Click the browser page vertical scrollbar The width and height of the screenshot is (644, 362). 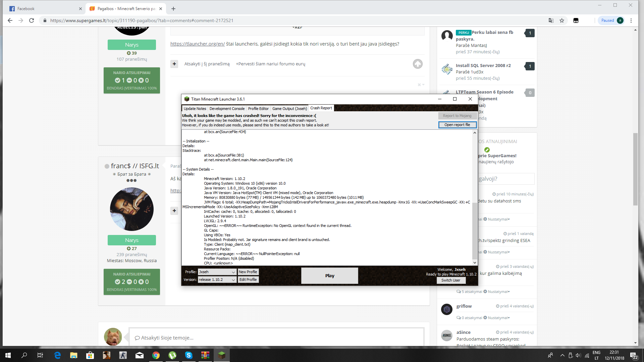[635, 169]
